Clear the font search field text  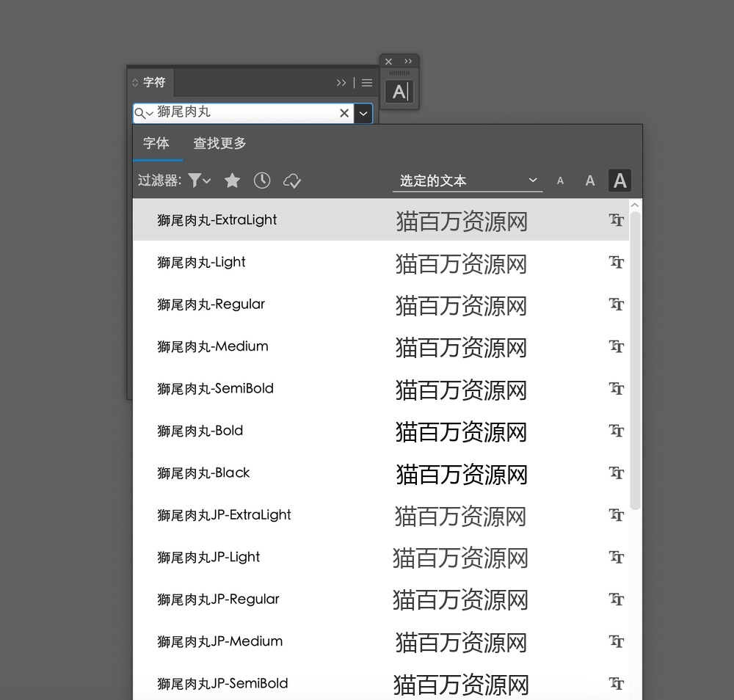[344, 113]
